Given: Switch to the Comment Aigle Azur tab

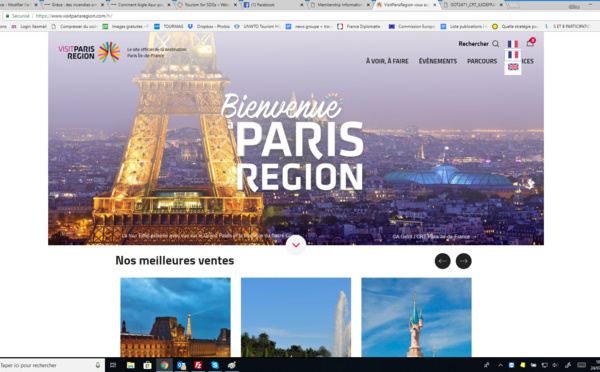Looking at the screenshot, I should [x=140, y=5].
